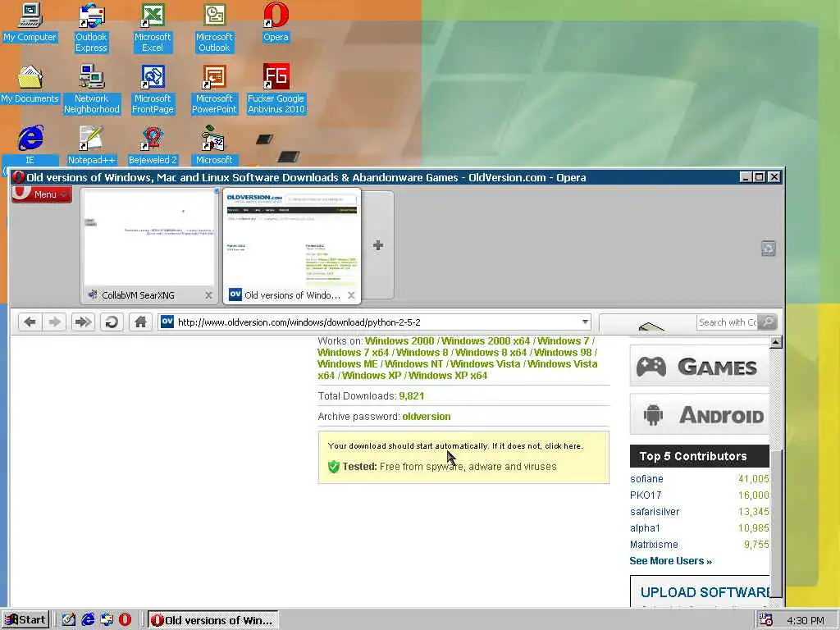This screenshot has width=840, height=630.
Task: Click UPLOAD SOFTWARE banner
Action: coord(700,591)
